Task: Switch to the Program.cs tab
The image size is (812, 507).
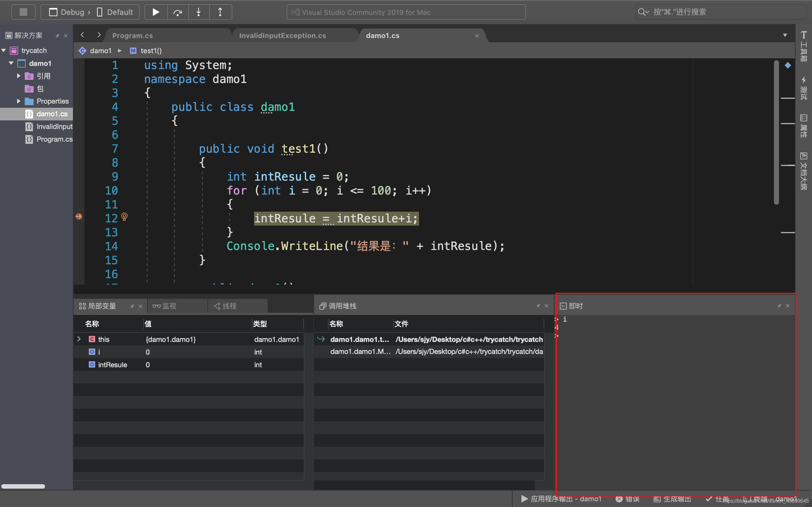Action: (x=133, y=35)
